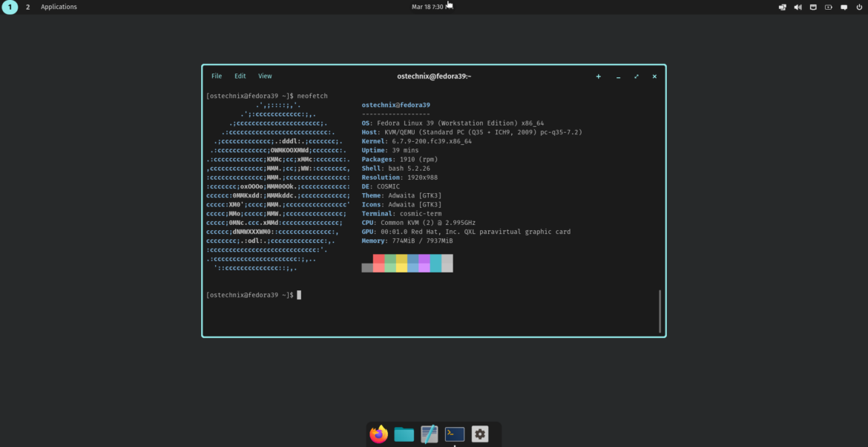Open the Applications menu
The height and width of the screenshot is (447, 868).
[x=59, y=7]
